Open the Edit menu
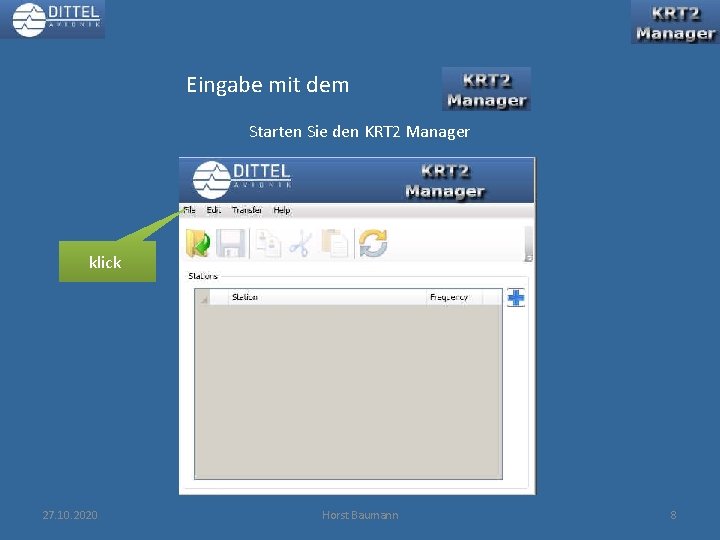Viewport: 720px width, 540px height. (214, 210)
